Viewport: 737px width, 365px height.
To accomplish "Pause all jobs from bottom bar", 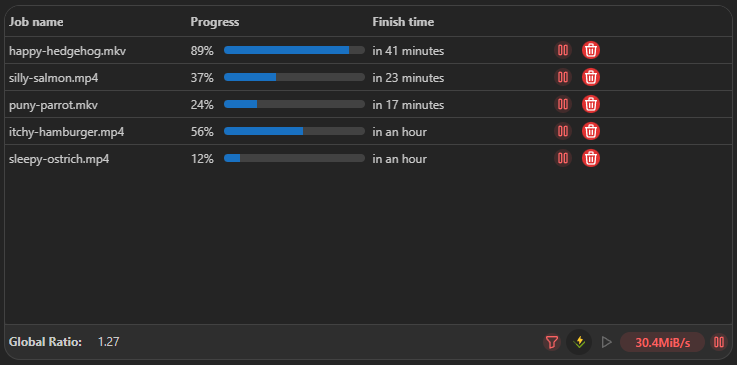I will (x=719, y=342).
